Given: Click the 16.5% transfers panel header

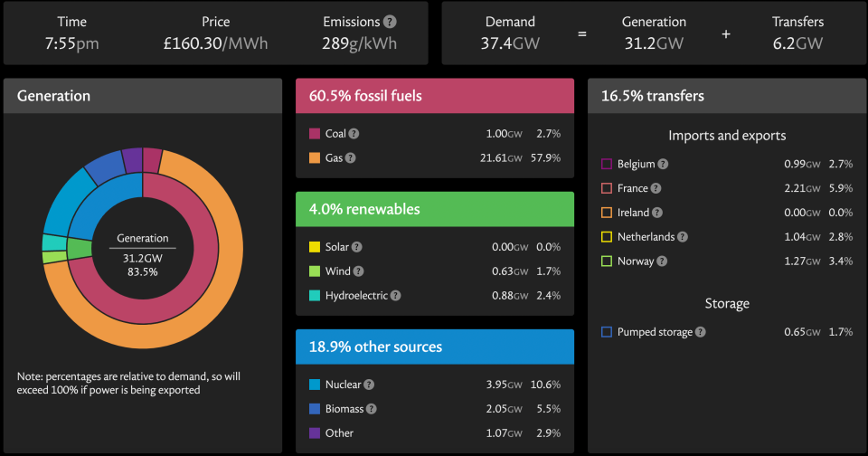Looking at the screenshot, I should tap(727, 96).
